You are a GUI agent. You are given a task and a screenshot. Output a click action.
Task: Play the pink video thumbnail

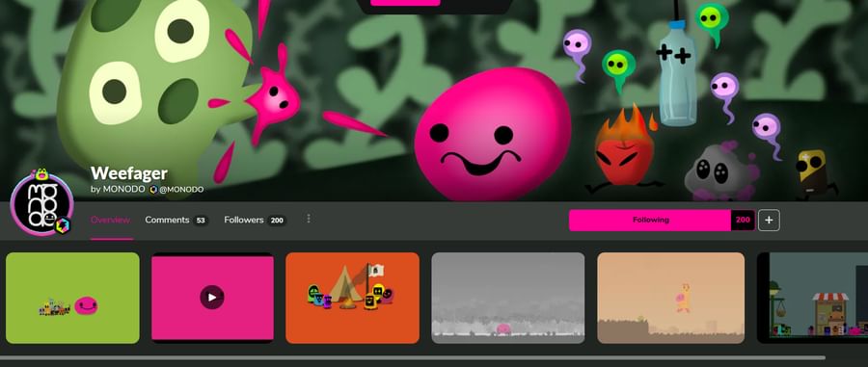(x=212, y=298)
